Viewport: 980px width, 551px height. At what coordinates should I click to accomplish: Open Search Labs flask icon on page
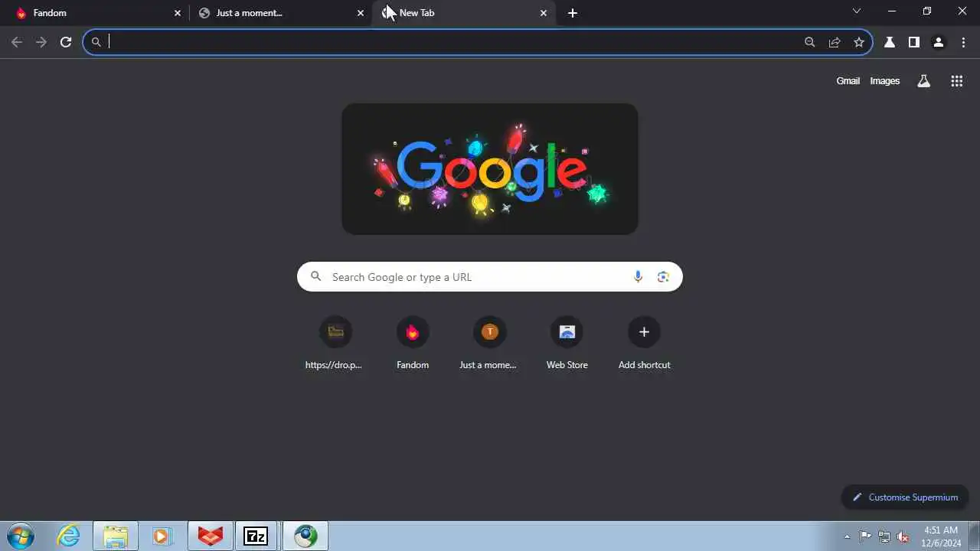click(924, 81)
